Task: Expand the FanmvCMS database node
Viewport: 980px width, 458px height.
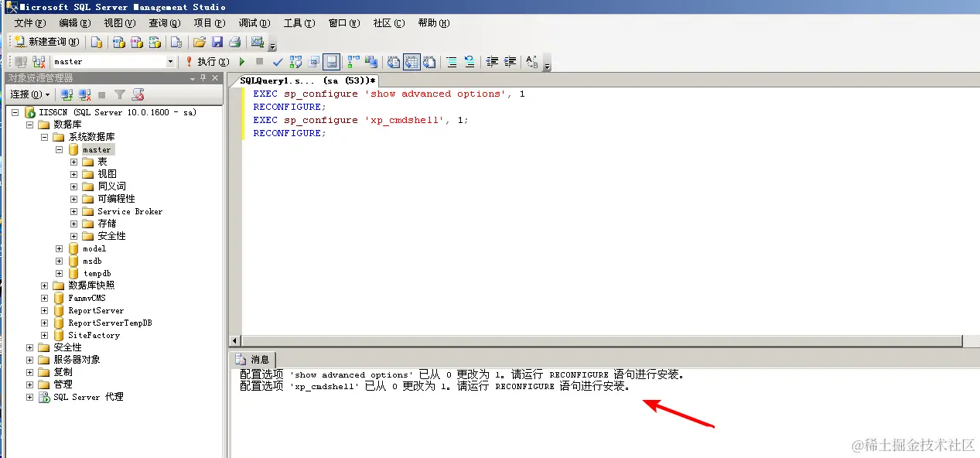Action: 45,298
